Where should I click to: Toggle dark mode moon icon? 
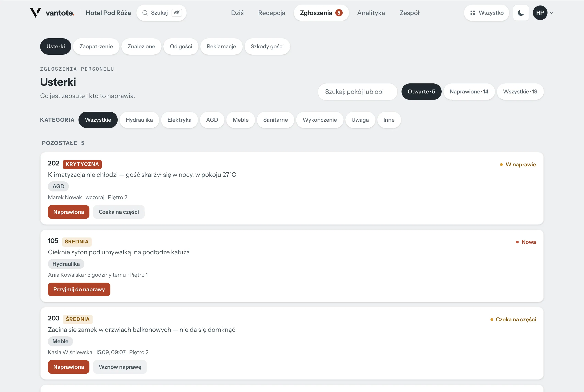pos(521,13)
